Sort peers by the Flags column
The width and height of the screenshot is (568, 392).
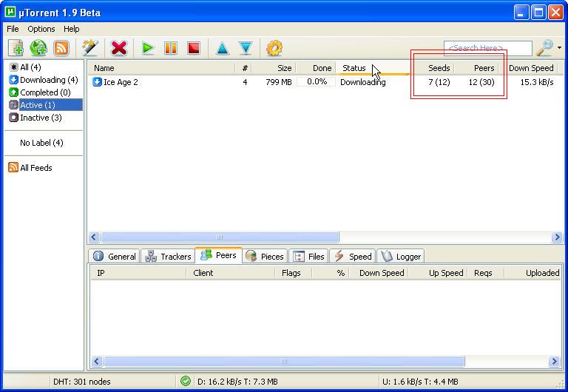(294, 273)
